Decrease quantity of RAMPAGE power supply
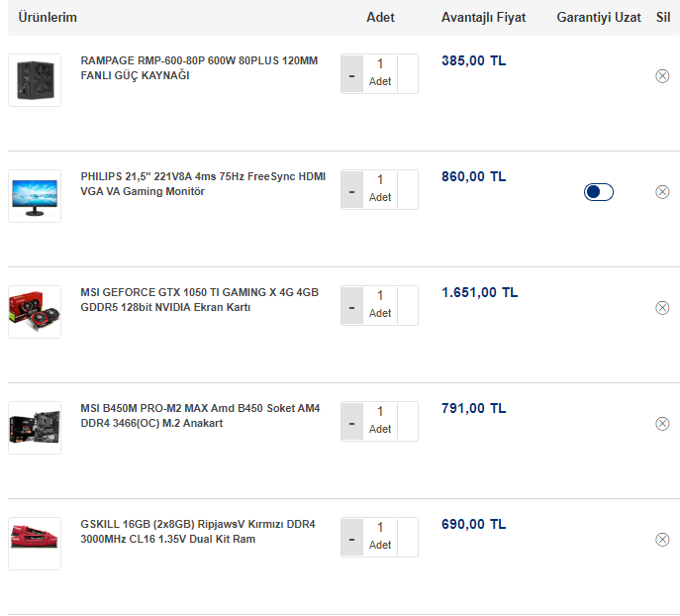This screenshot has height=616, width=680. (351, 74)
